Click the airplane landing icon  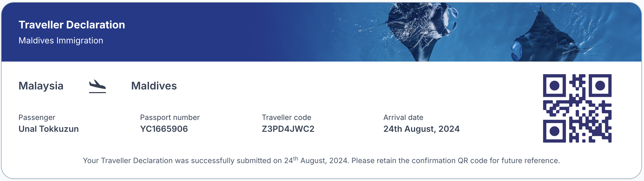pyautogui.click(x=97, y=86)
